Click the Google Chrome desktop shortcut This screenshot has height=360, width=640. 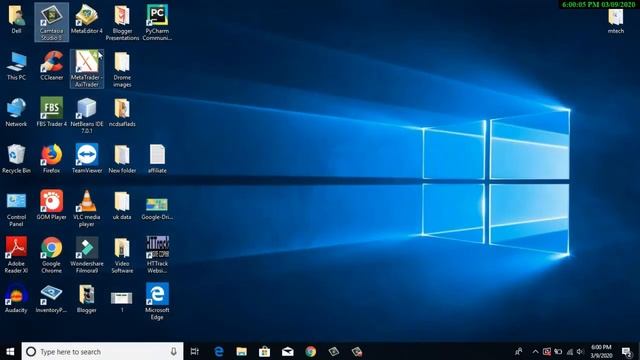[51, 255]
